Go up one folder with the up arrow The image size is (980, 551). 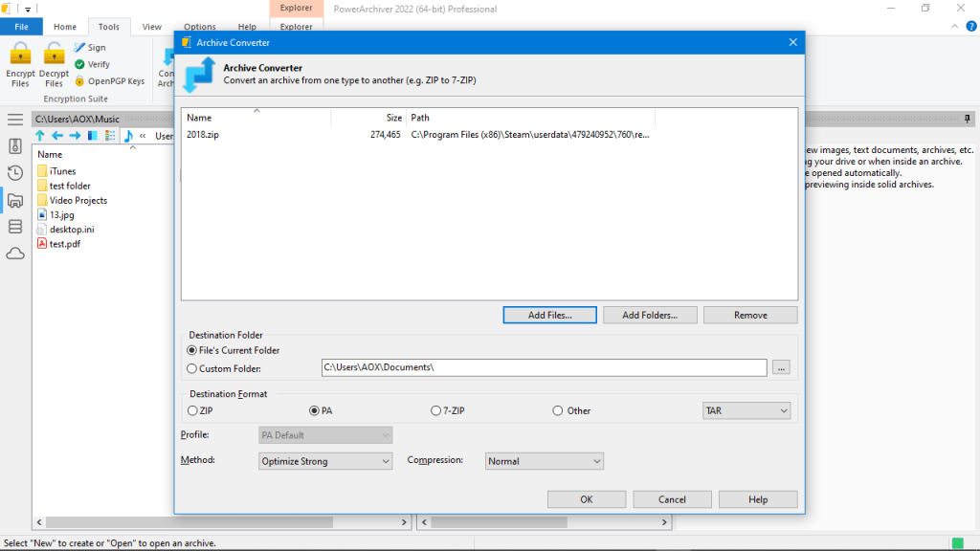(x=40, y=136)
